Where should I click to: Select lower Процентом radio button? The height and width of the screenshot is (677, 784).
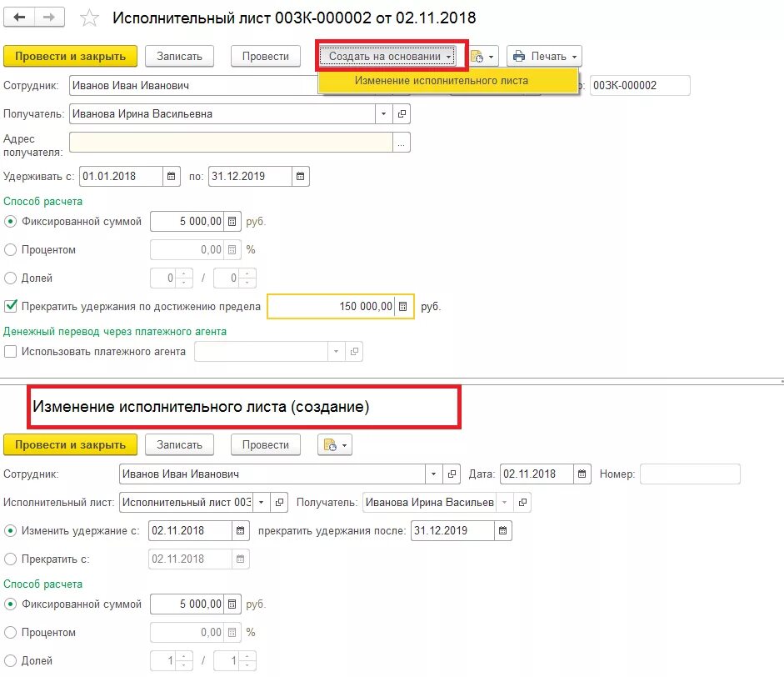(x=11, y=633)
